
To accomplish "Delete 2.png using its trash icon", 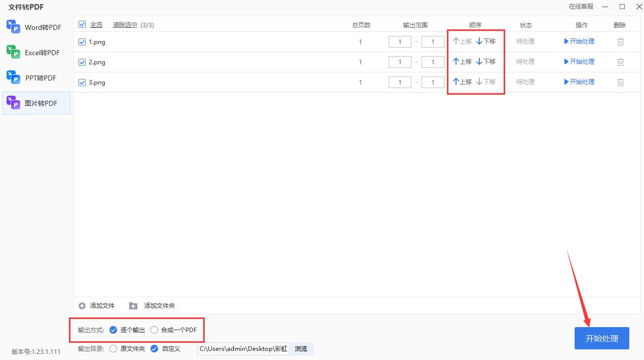I will [621, 62].
